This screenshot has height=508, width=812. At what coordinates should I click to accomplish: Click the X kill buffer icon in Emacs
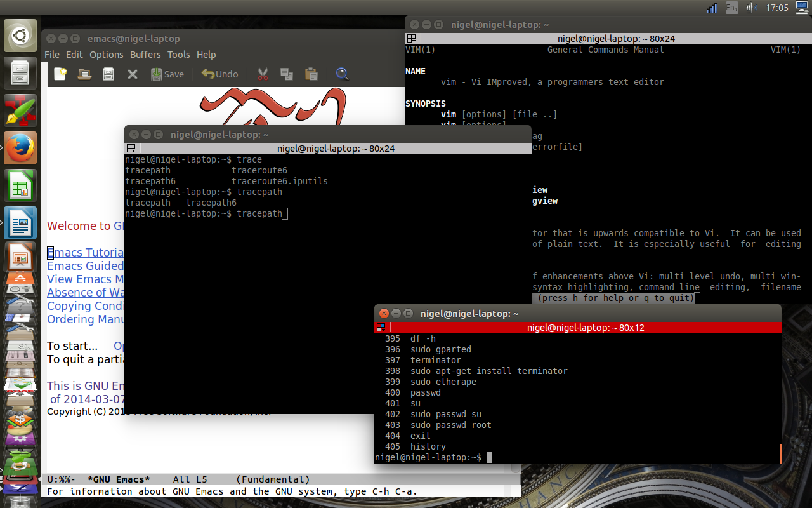pyautogui.click(x=133, y=74)
